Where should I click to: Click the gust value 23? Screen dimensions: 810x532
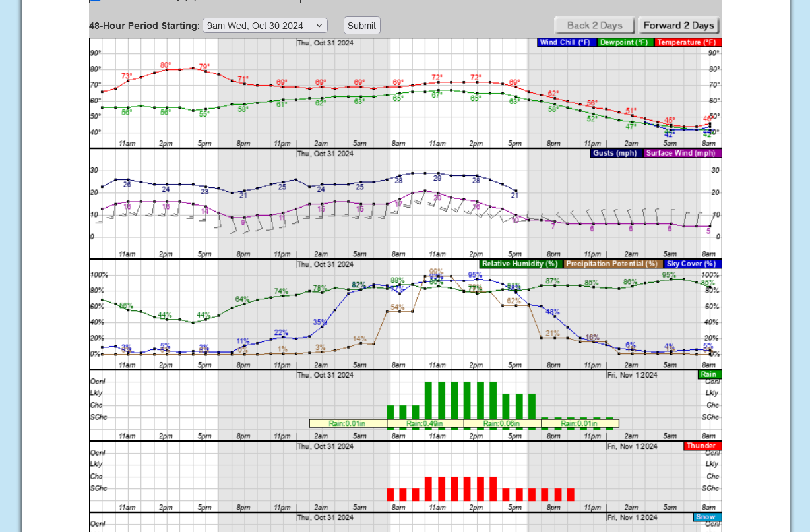(204, 191)
